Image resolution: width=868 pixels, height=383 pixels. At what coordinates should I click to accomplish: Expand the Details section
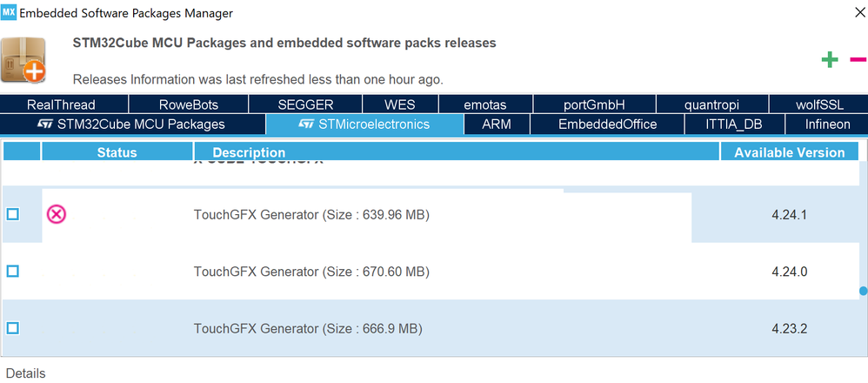pyautogui.click(x=25, y=373)
